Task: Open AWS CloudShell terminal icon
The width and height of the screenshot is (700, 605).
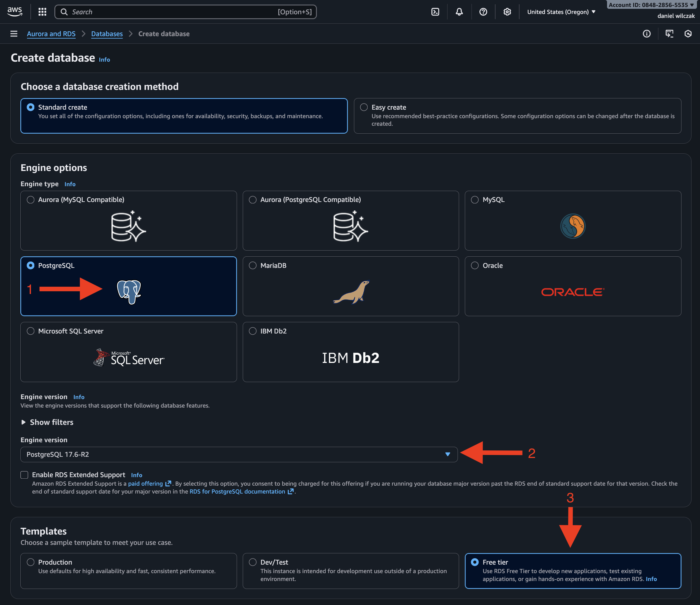Action: [435, 12]
